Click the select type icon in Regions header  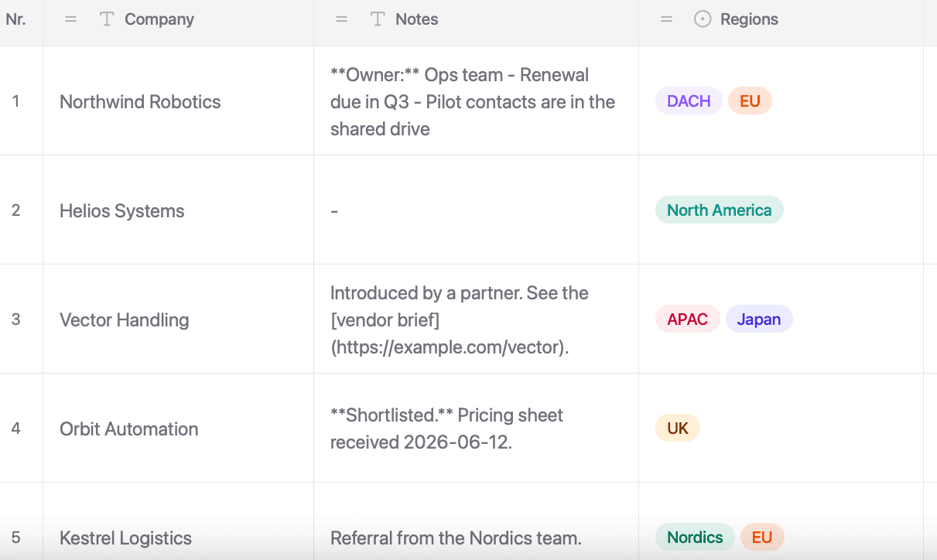point(703,19)
